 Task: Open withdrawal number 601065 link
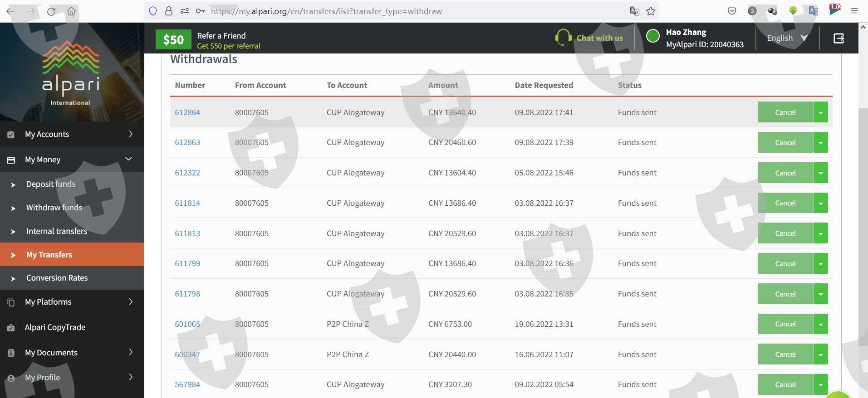pos(187,324)
